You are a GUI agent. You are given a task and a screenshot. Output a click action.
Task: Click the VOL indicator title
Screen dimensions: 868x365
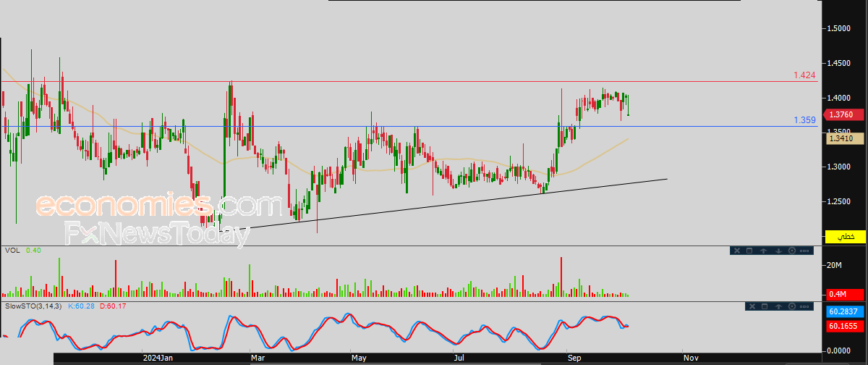tap(12, 251)
